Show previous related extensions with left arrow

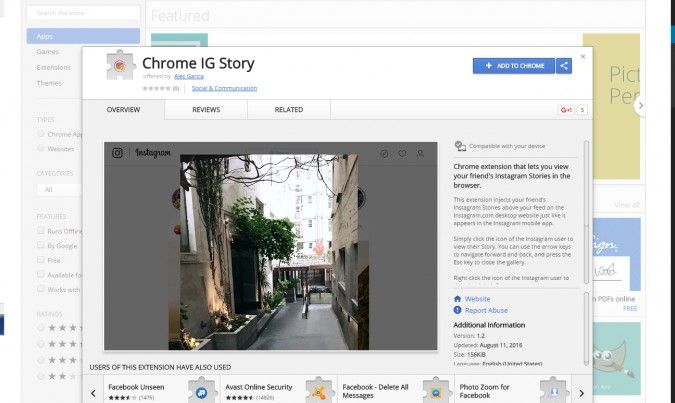point(93,393)
